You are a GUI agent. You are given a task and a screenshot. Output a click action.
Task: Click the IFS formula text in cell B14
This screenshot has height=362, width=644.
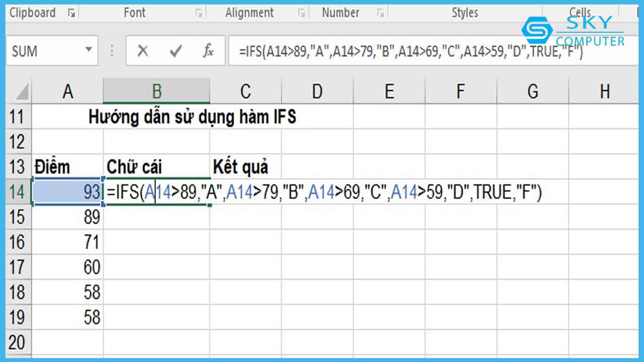[x=324, y=193]
